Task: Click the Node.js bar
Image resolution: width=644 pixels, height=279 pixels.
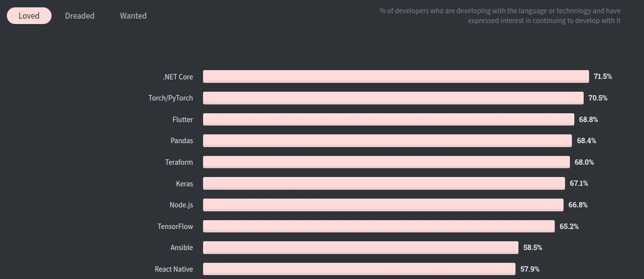Action: coord(383,205)
